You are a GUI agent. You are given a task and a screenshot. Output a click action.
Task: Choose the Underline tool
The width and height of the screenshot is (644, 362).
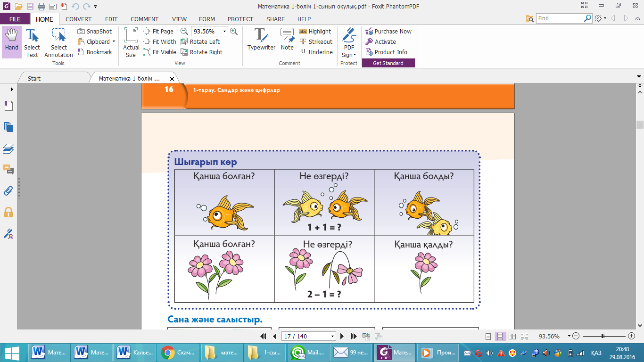[316, 52]
